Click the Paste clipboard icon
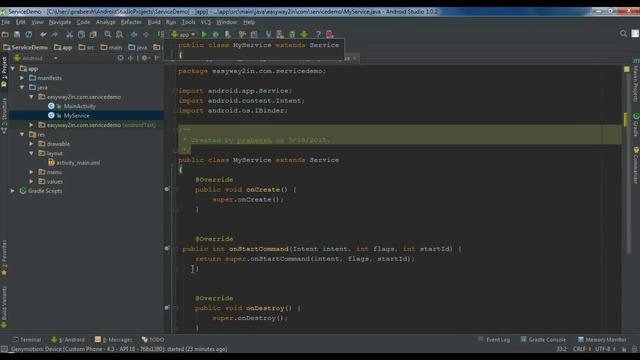Viewport: 640px width, 360px height. (x=93, y=34)
